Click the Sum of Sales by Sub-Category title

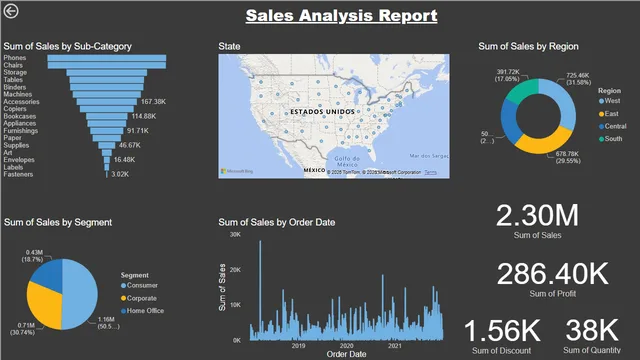tap(68, 47)
